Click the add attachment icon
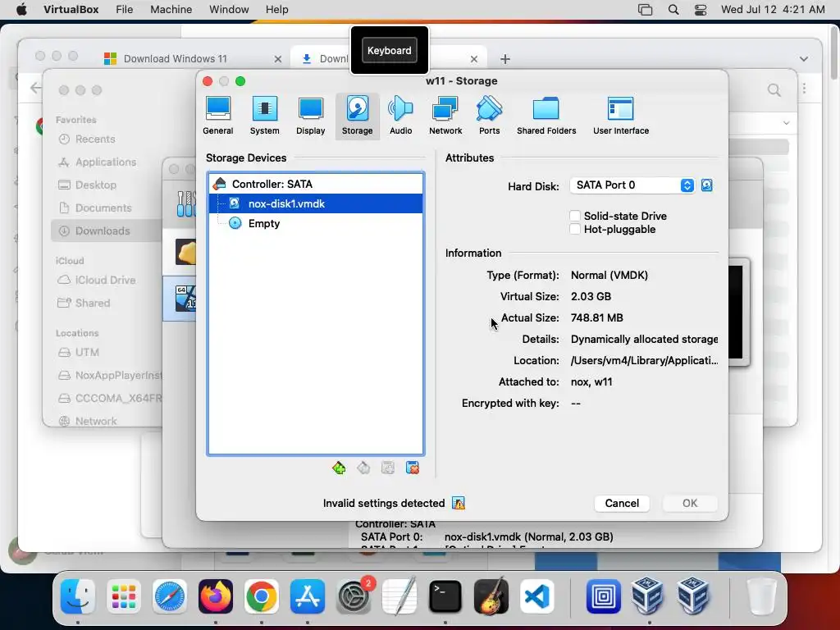Image resolution: width=840 pixels, height=630 pixels. pyautogui.click(x=388, y=468)
